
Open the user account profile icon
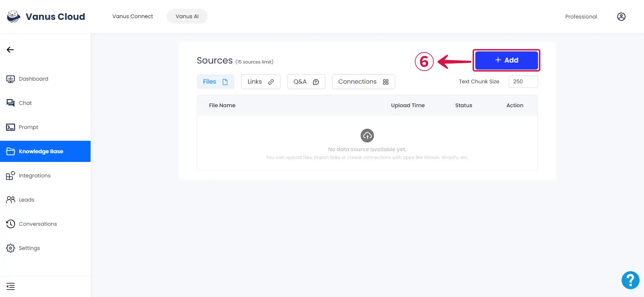pyautogui.click(x=621, y=16)
